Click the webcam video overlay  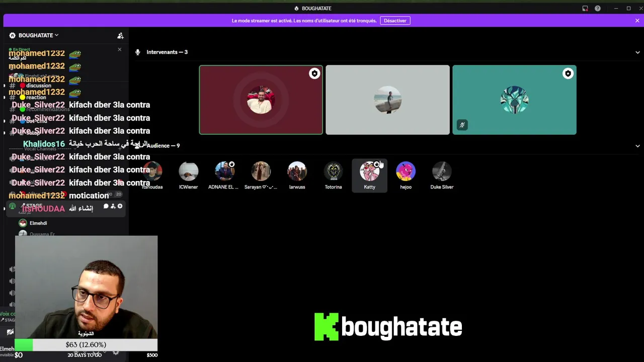click(x=86, y=287)
